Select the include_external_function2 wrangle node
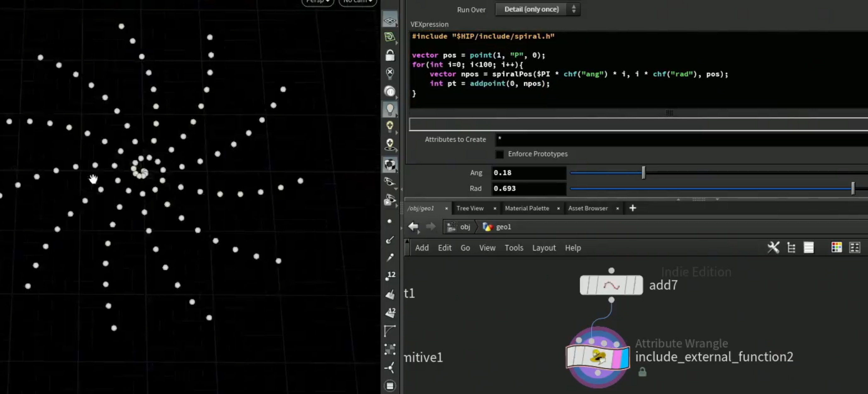This screenshot has height=394, width=868. [598, 357]
